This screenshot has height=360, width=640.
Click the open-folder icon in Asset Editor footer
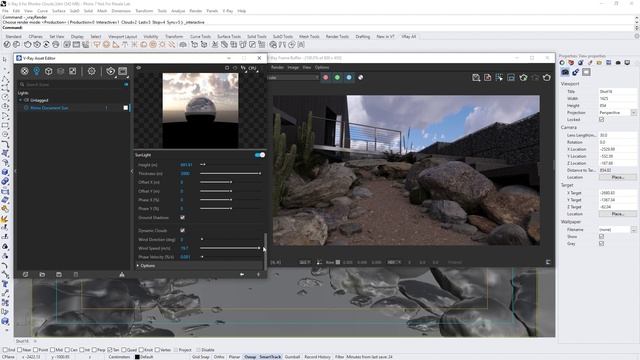point(42,275)
